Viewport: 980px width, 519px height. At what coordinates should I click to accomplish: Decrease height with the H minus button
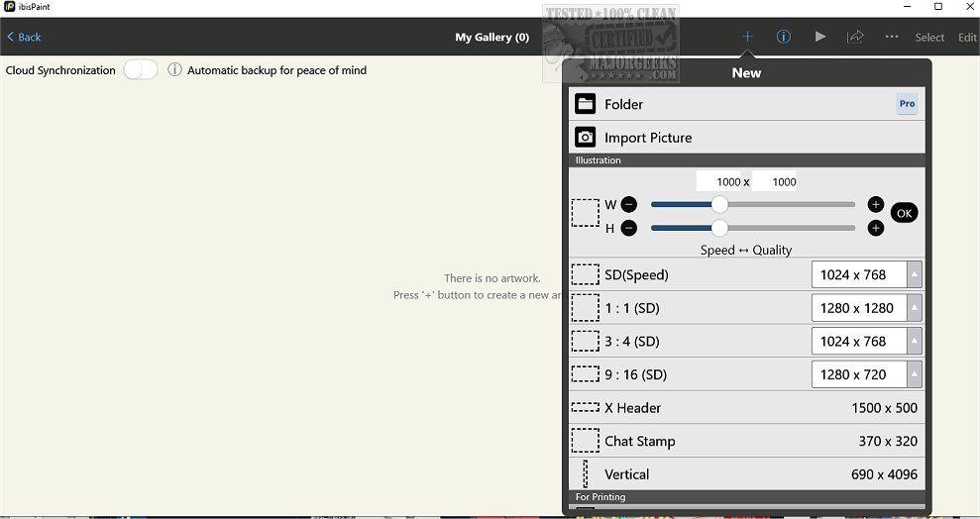click(x=629, y=228)
